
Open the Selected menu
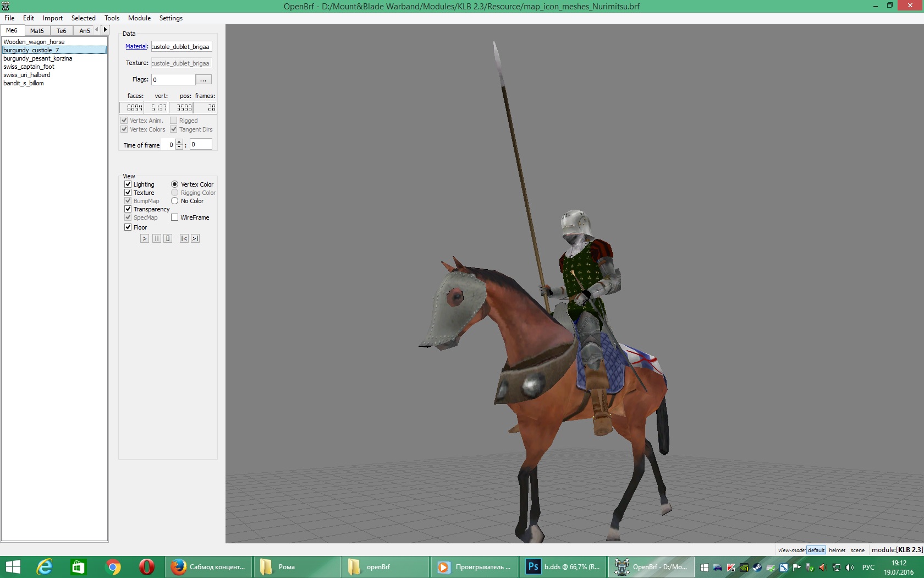(84, 18)
